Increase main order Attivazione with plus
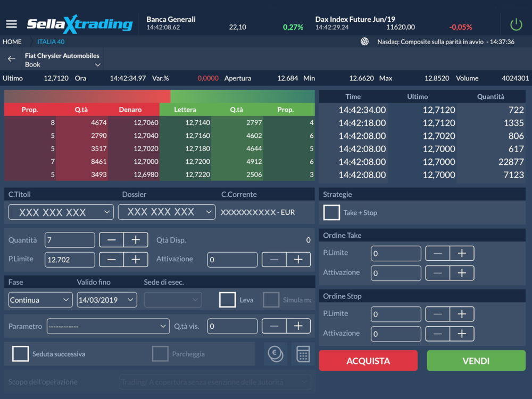Viewport: 532px width, 399px height. (298, 260)
